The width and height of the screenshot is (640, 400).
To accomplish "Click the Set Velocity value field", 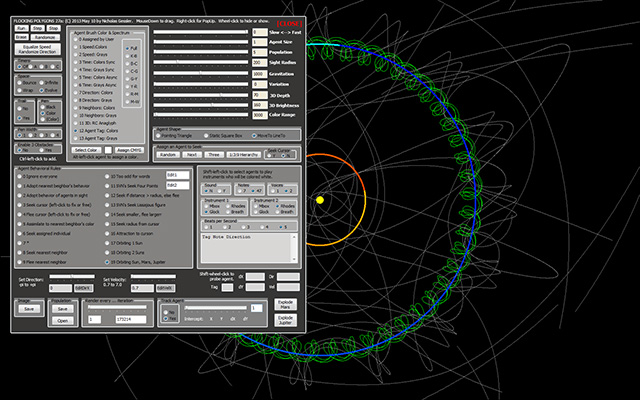I will click(x=142, y=288).
